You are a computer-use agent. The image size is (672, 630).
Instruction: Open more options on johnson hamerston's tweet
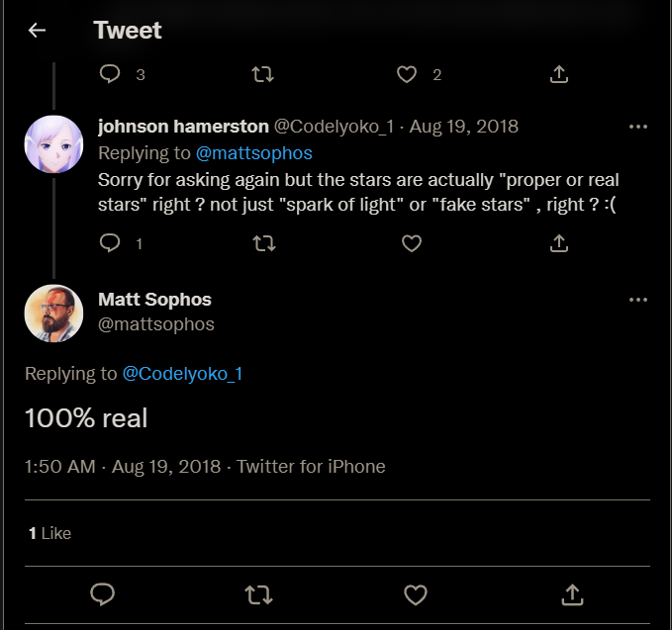638,127
